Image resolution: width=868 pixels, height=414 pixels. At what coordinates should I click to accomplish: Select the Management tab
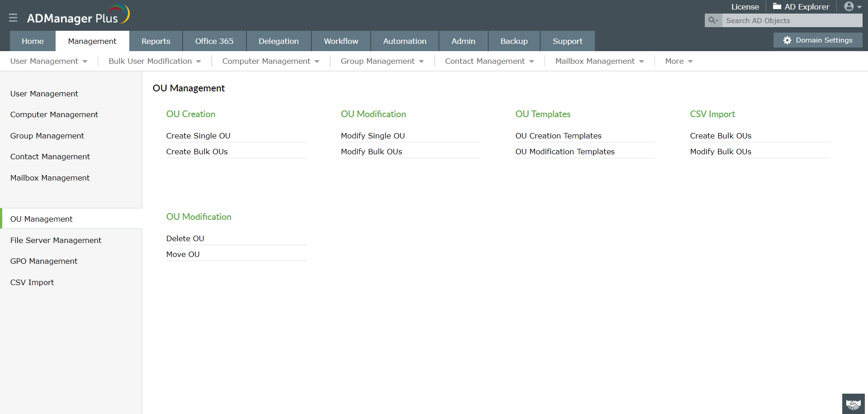92,41
